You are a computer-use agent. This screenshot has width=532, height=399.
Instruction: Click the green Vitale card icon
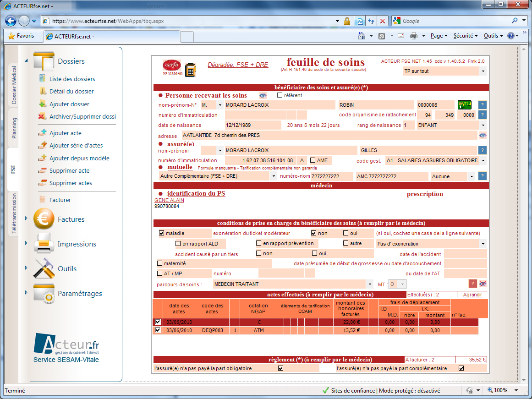pyautogui.click(x=464, y=105)
